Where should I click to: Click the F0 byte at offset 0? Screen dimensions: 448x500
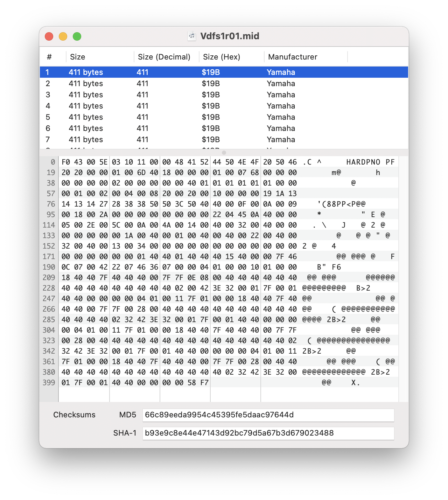click(65, 162)
